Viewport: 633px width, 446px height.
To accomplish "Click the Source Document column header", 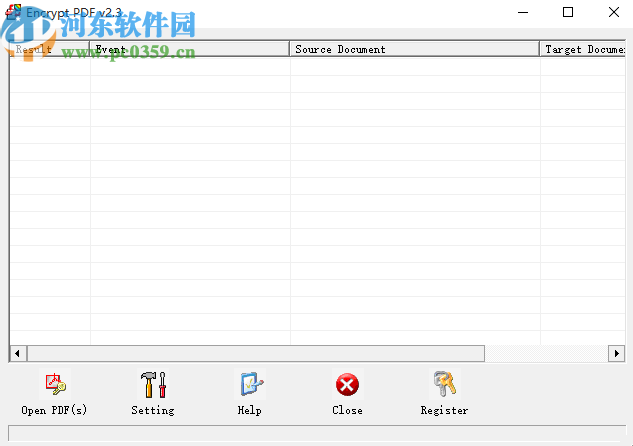I will pyautogui.click(x=414, y=49).
